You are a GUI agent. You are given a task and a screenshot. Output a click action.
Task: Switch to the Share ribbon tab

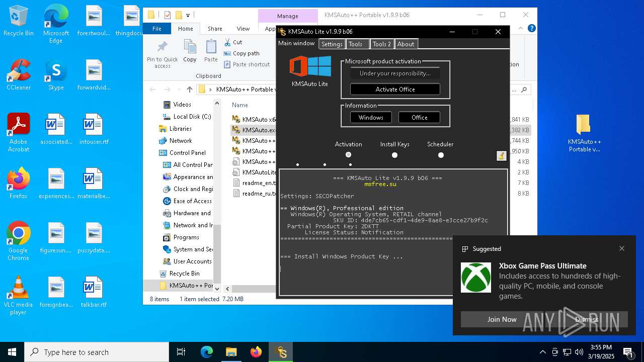215,29
